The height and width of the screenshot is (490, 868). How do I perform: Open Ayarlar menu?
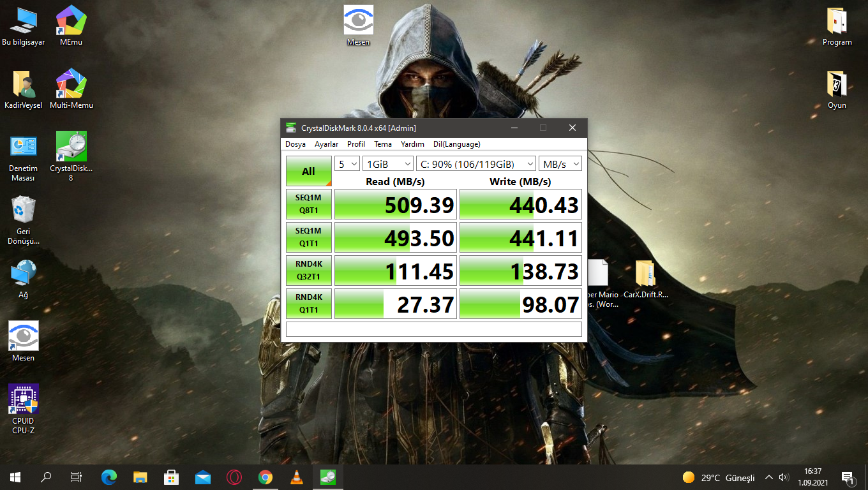[x=327, y=144]
